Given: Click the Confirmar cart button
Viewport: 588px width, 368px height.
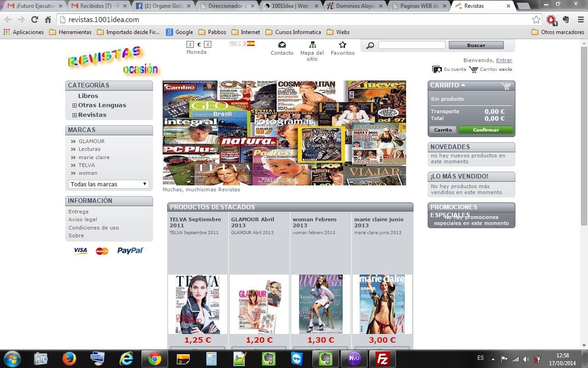Looking at the screenshot, I should (x=486, y=130).
